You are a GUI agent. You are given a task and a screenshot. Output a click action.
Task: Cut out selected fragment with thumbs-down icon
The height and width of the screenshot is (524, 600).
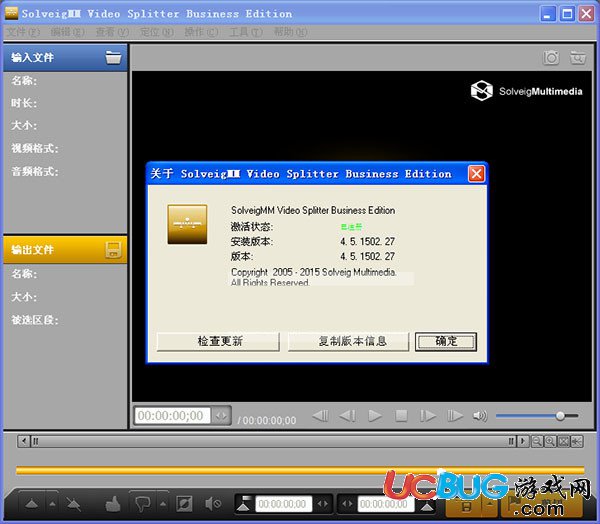pyautogui.click(x=142, y=504)
